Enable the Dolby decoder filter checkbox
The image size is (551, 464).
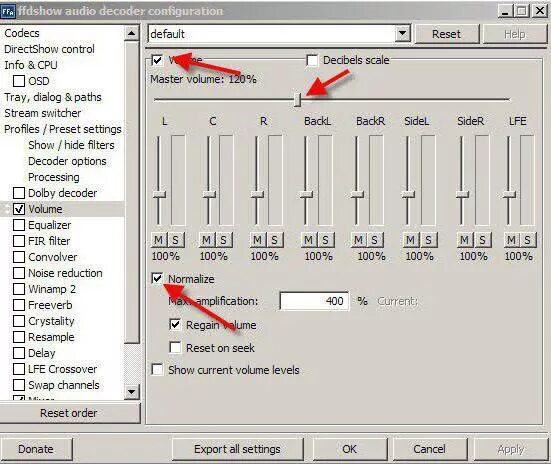point(19,193)
